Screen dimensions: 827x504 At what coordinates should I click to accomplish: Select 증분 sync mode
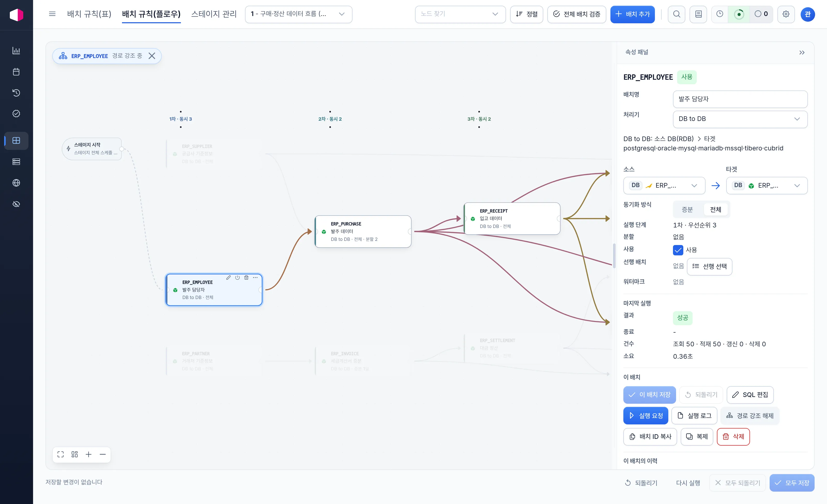687,210
